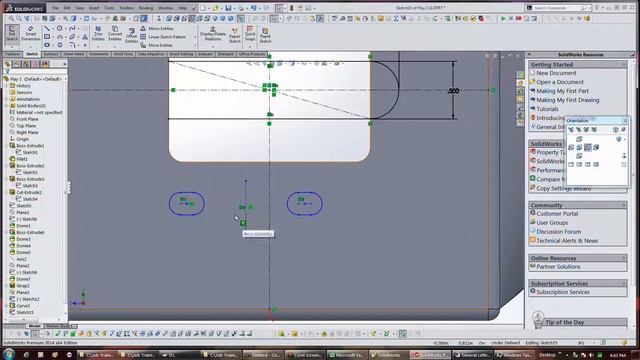This screenshot has height=360, width=640.
Task: Click the Discussion Forum link
Action: [x=558, y=231]
